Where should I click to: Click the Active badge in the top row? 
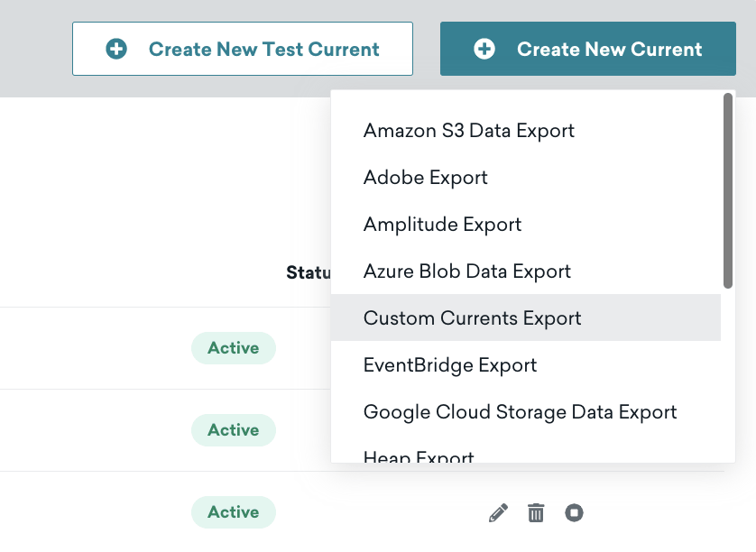233,348
